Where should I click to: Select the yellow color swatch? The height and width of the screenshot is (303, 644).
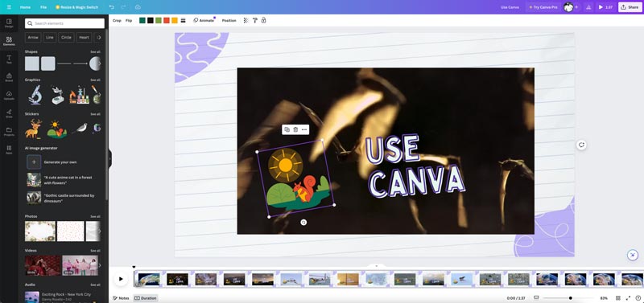(175, 20)
